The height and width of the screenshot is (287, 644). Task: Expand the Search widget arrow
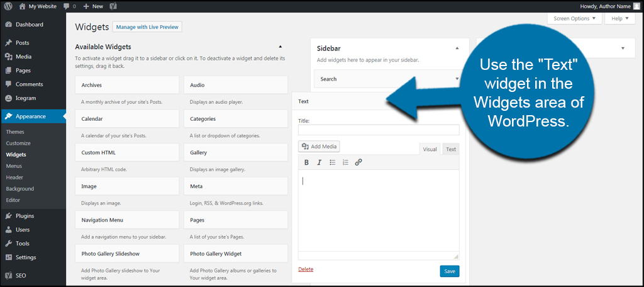click(x=457, y=79)
